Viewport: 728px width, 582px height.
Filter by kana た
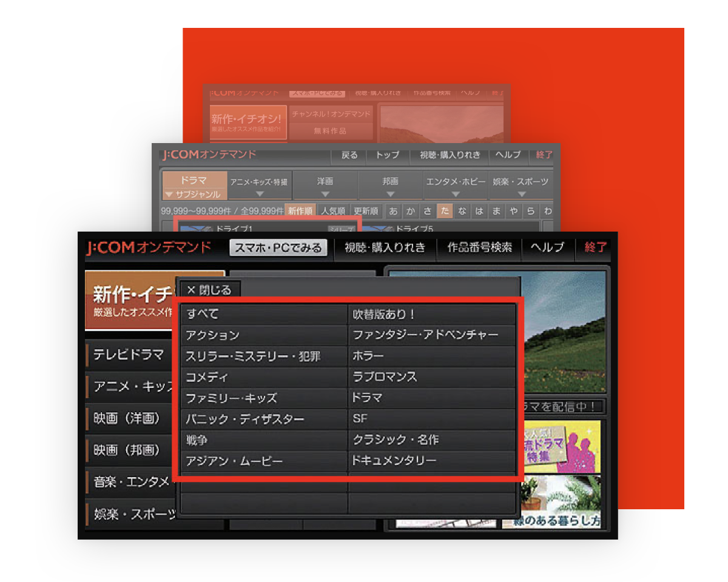point(445,212)
